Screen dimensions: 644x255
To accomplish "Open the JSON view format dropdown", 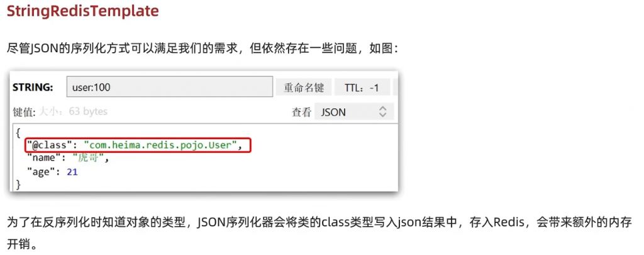I will (x=354, y=112).
